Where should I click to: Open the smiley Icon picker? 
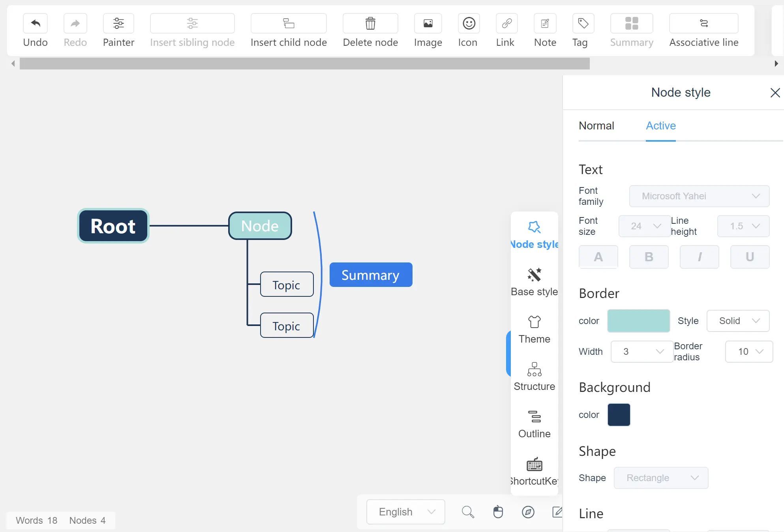tap(469, 23)
